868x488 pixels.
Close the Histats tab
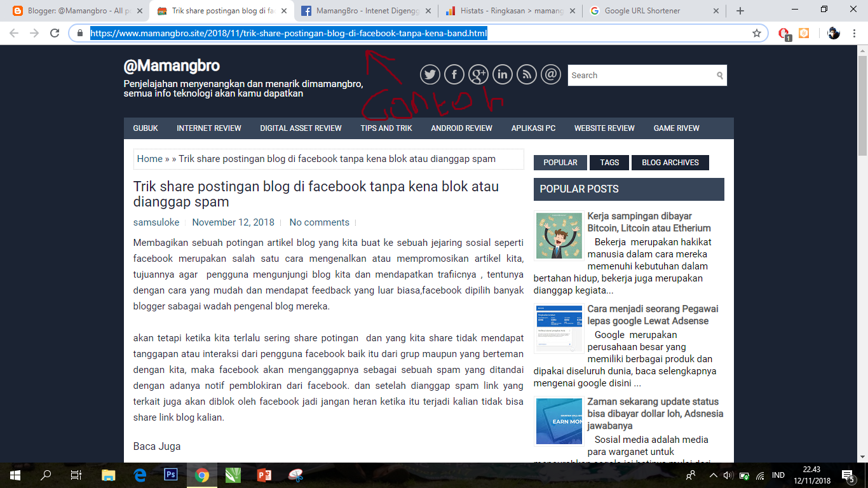(x=573, y=11)
